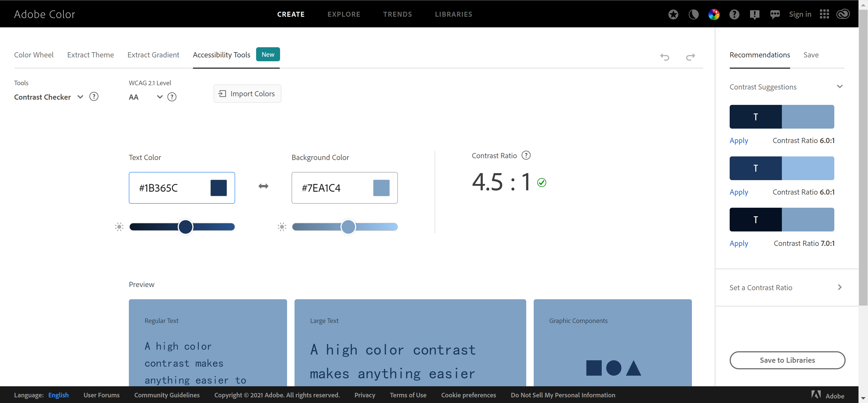The height and width of the screenshot is (403, 868).
Task: Click the Creative Cloud icon
Action: pos(843,14)
